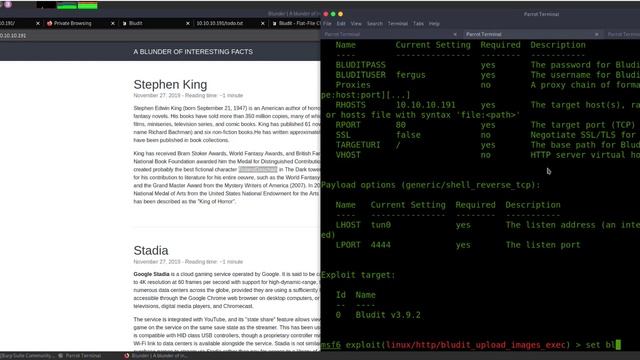Screen dimensions: 640x360
Task: Click the Bludit v3.9.2 exploit target text
Action: [388, 315]
